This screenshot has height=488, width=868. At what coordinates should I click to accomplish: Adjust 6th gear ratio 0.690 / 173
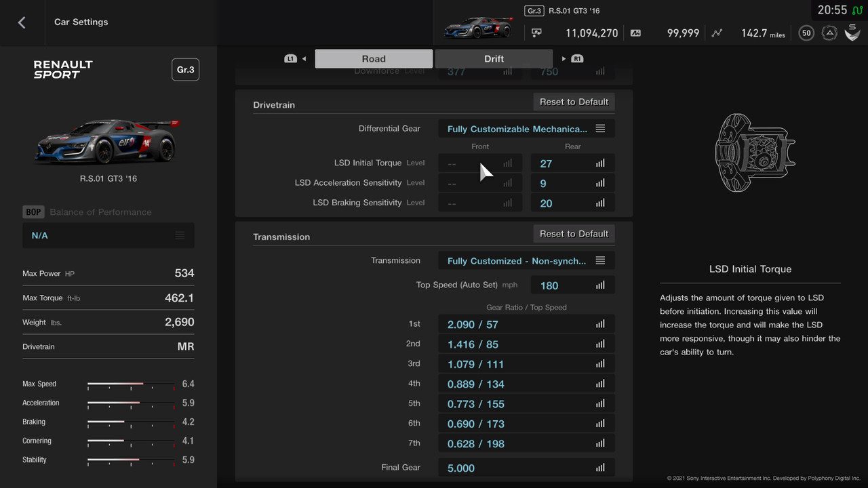526,424
